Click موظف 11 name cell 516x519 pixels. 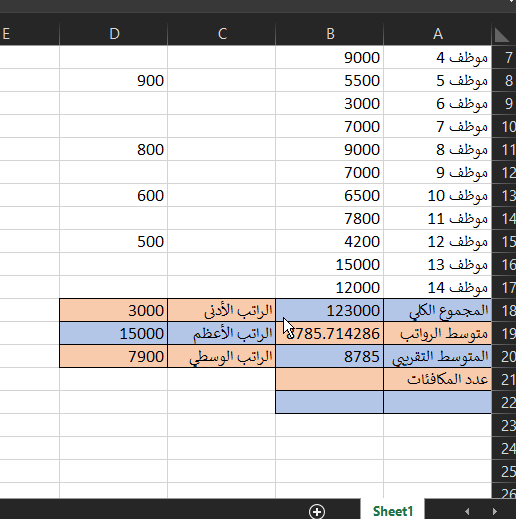coord(438,218)
